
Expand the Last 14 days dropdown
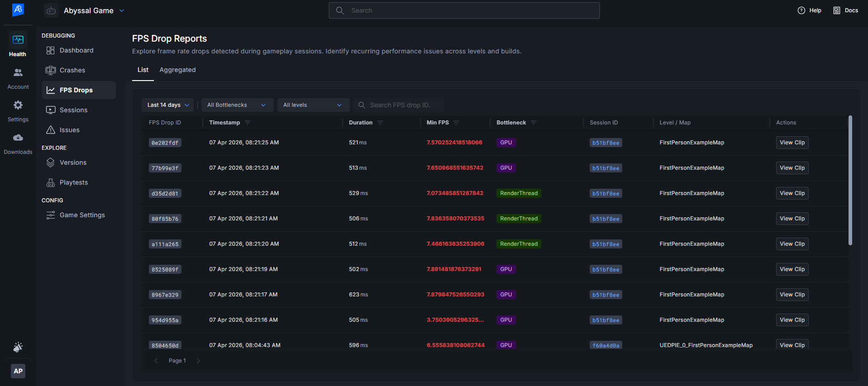[167, 105]
